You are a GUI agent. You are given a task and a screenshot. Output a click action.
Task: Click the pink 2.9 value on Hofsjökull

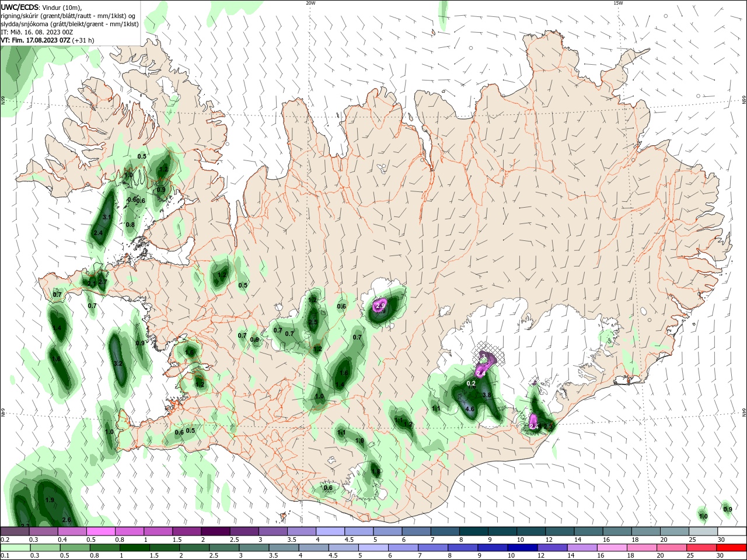(381, 306)
